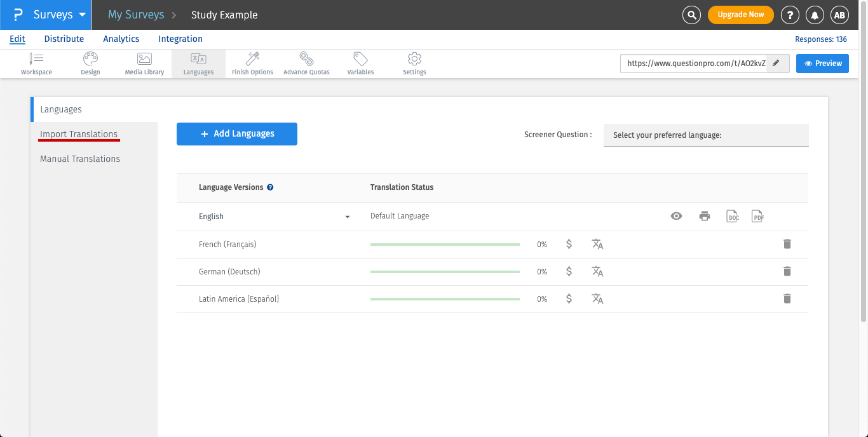Screen dimensions: 868x437
Task: Open the Distribute tab
Action: pos(64,39)
